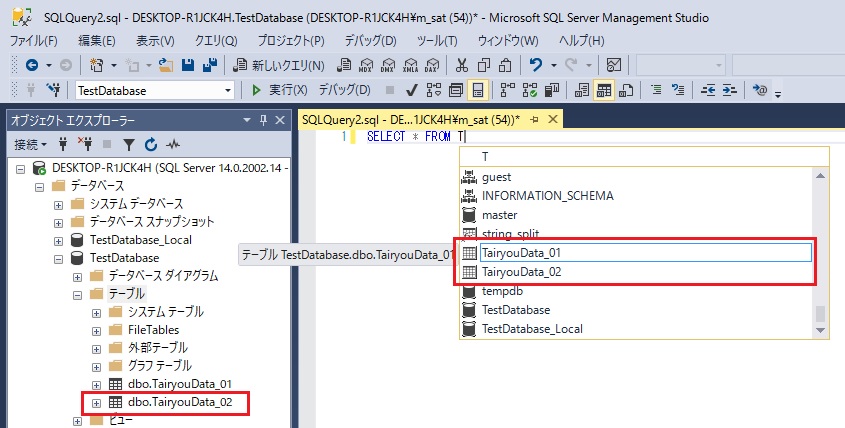The width and height of the screenshot is (845, 428).
Task: Open the ツール(T) menu
Action: pos(437,41)
